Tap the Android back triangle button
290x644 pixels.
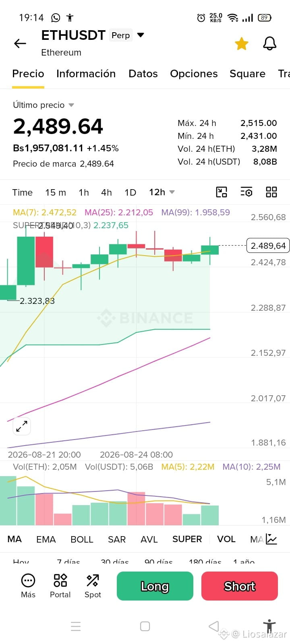point(214,626)
